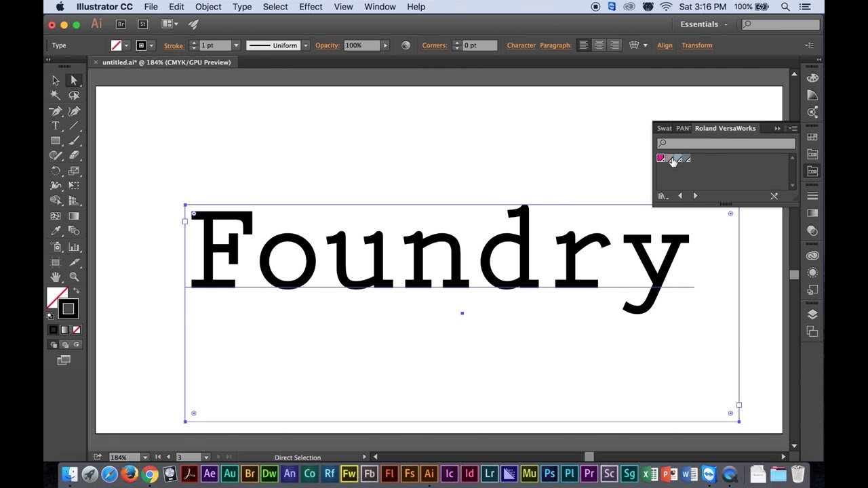
Task: Open Layers panel from right dock
Action: (x=812, y=314)
